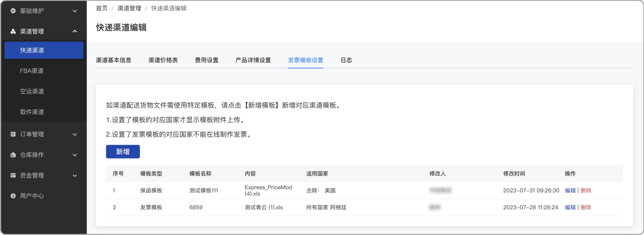
Task: Click the 发票模板 type cell
Action: tap(151, 207)
